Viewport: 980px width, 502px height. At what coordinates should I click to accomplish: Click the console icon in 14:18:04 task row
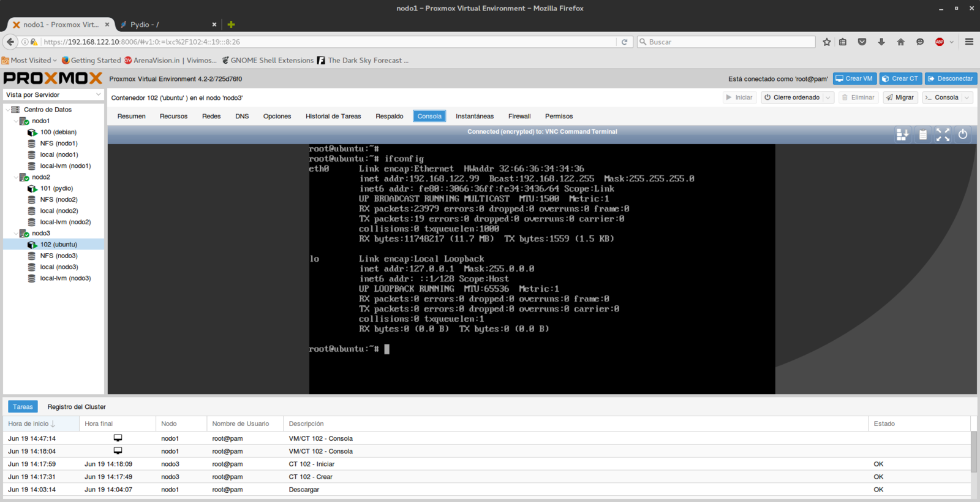click(x=118, y=451)
